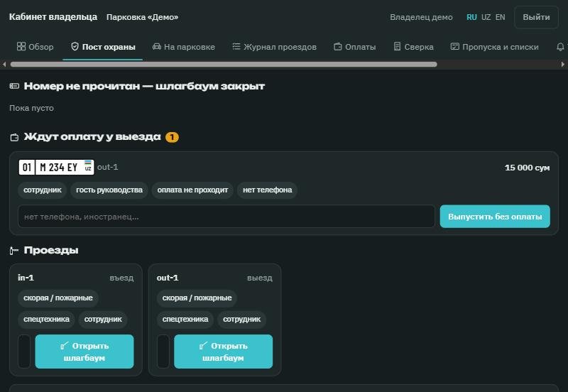Click the in-1 card title

click(x=26, y=278)
